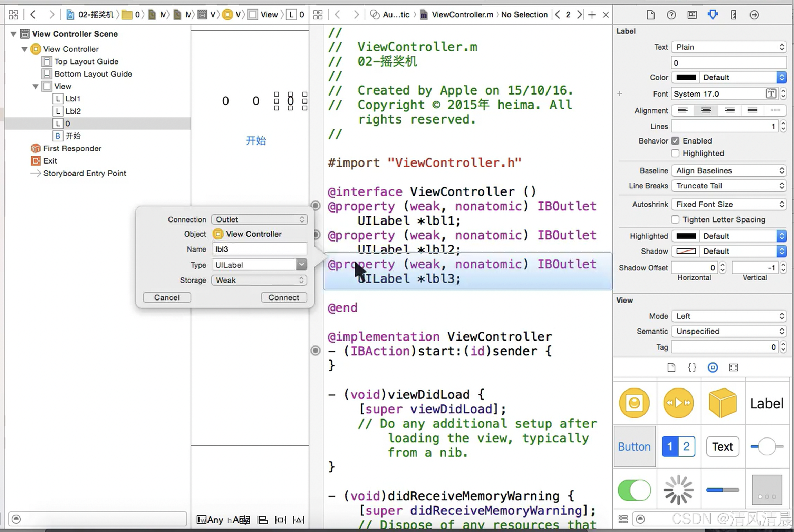The image size is (794, 532).
Task: Select the Lbl2 item in outline
Action: [x=73, y=111]
